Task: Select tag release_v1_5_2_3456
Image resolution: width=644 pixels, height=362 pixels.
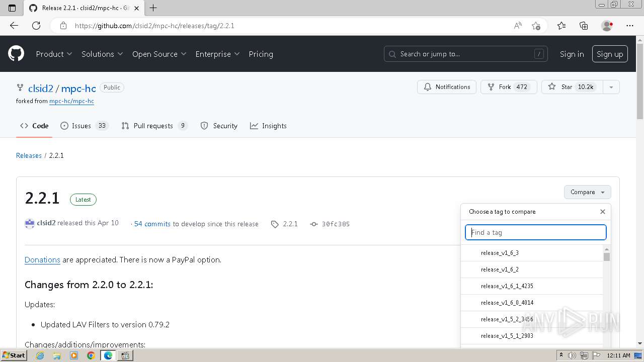Action: coord(532,319)
